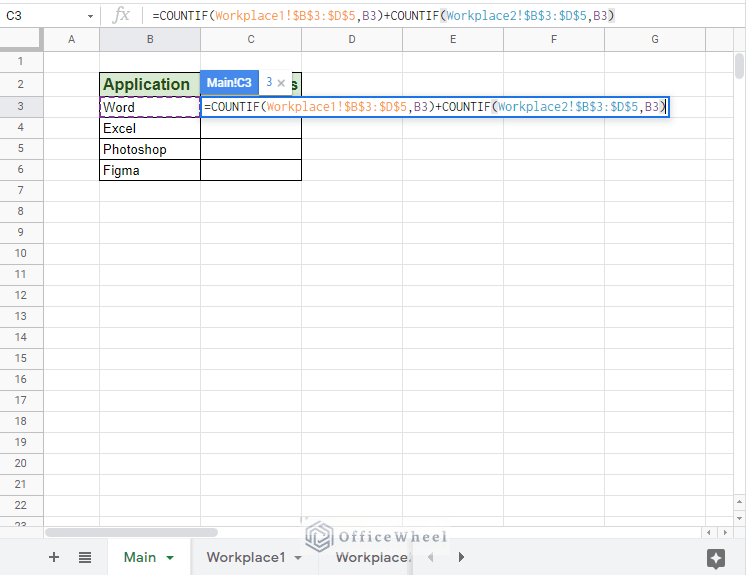The image size is (750, 575).
Task: Click the vertical scrollbar down arrow
Action: point(739,518)
